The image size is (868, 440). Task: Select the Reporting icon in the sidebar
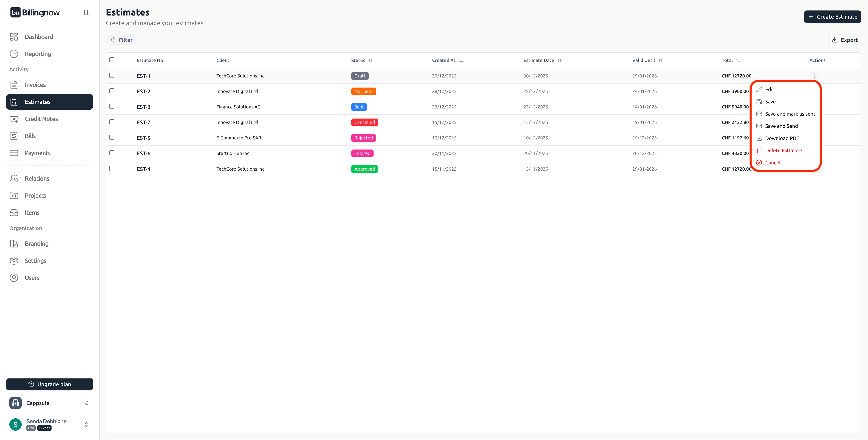point(14,53)
